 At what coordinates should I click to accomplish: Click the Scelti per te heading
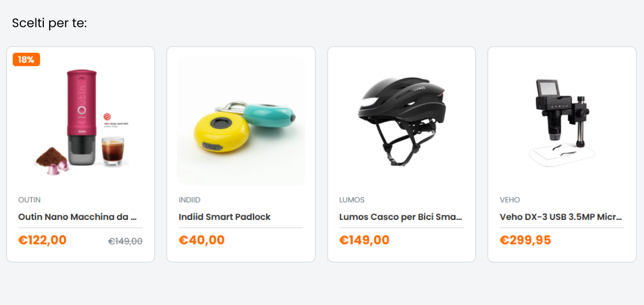coord(50,24)
